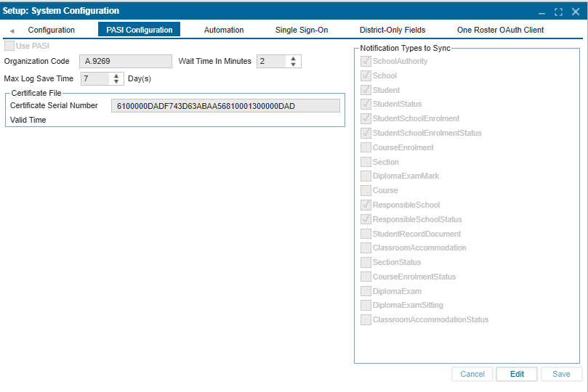The width and height of the screenshot is (588, 392).
Task: Click the Certificate Serial Number field
Action: click(x=226, y=106)
